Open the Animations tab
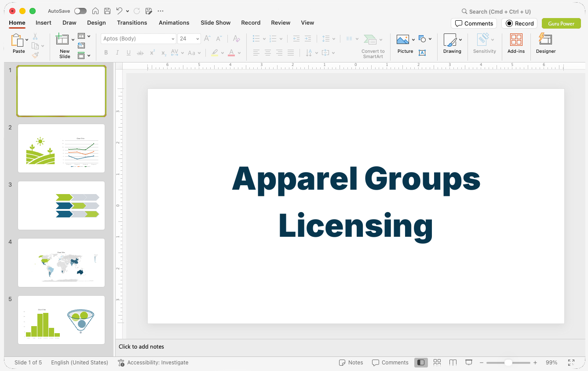 (x=174, y=22)
